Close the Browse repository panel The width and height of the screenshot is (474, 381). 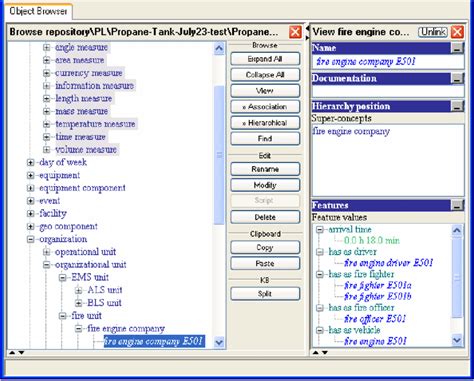pos(295,32)
